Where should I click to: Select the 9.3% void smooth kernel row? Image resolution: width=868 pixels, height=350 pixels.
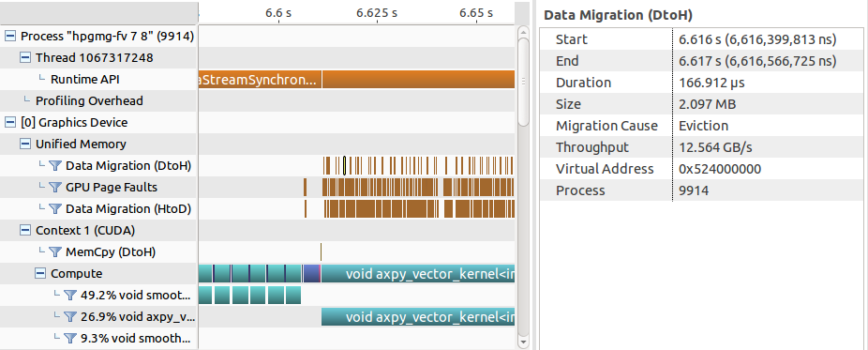(135, 338)
